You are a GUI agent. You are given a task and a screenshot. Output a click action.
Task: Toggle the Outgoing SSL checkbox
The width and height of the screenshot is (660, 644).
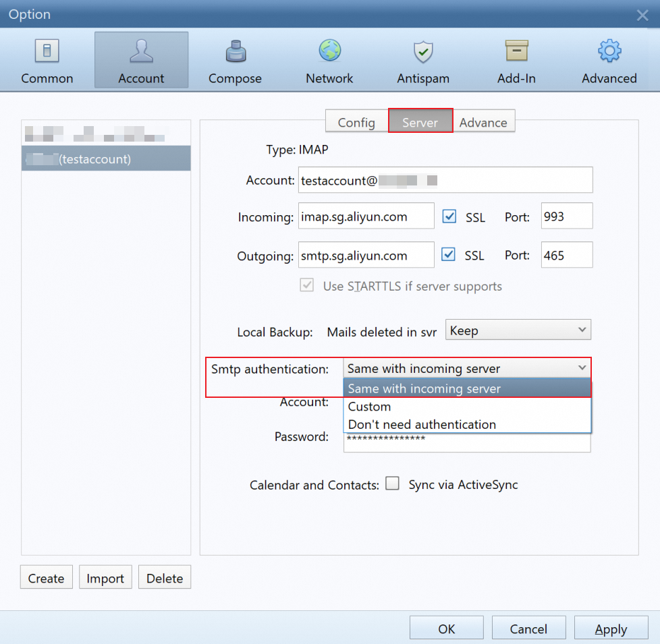click(448, 254)
